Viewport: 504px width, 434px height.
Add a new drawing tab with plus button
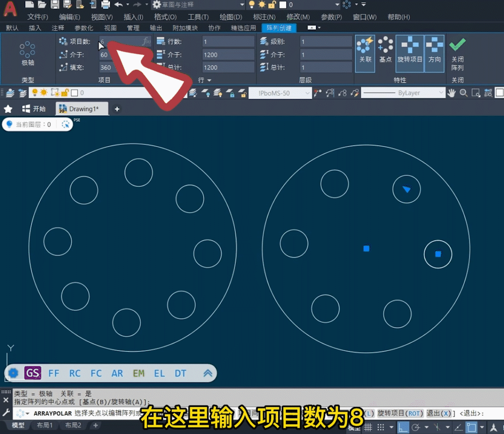pos(117,109)
